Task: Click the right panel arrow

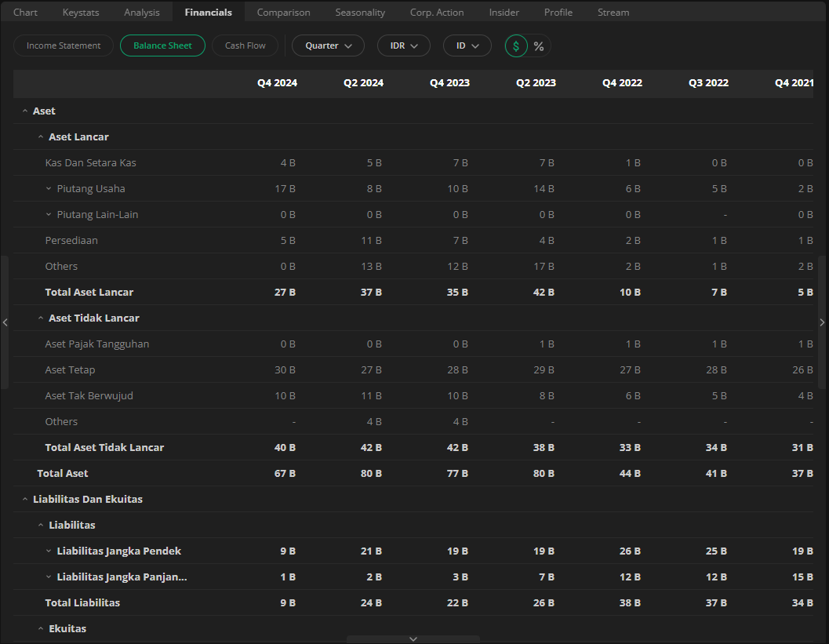Action: point(822,322)
